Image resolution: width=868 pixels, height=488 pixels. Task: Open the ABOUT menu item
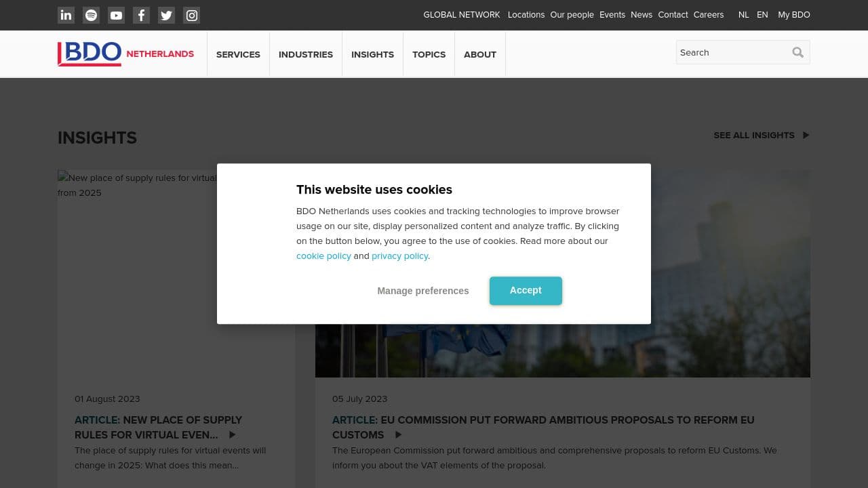click(479, 54)
